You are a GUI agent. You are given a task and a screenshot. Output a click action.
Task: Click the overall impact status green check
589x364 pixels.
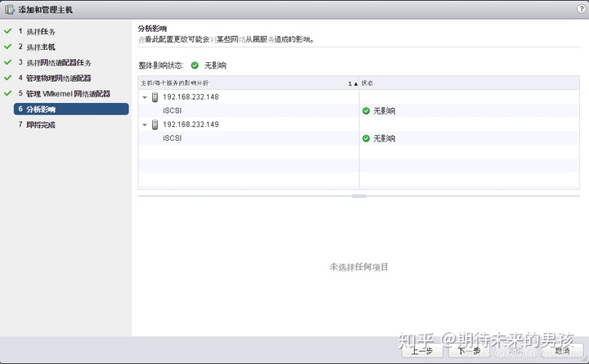coord(195,65)
